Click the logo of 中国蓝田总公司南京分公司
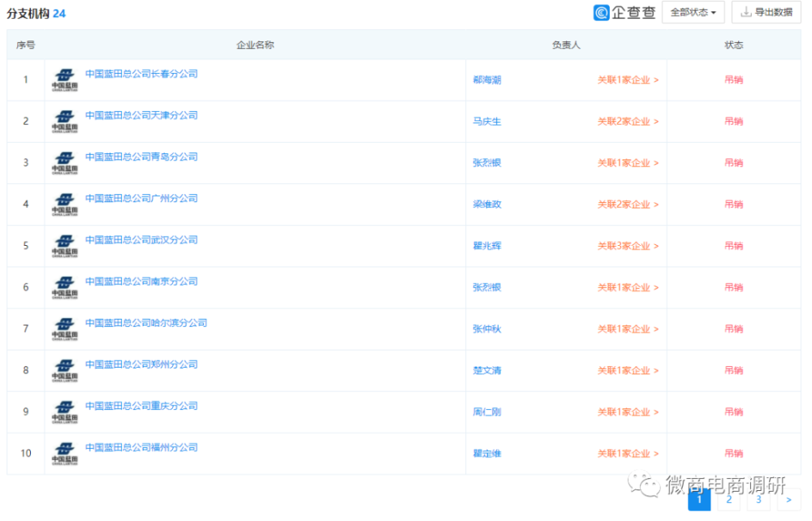Screen dimensions: 812x521 coord(65,287)
